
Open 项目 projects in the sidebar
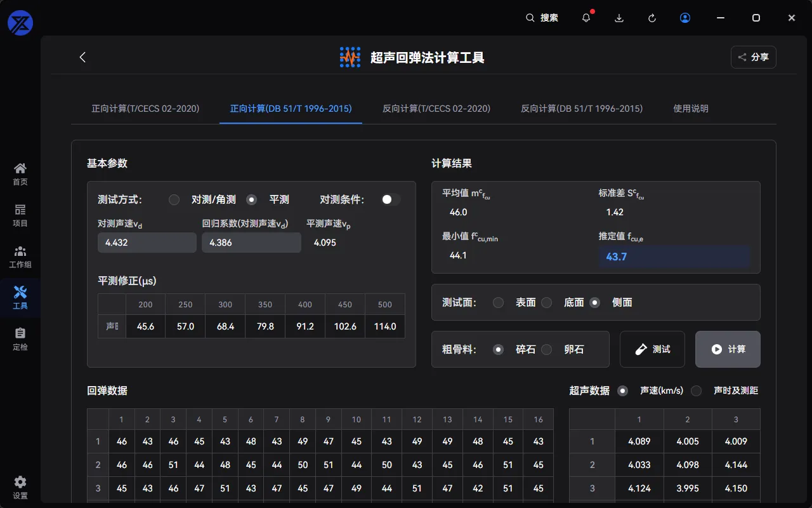[x=20, y=215]
